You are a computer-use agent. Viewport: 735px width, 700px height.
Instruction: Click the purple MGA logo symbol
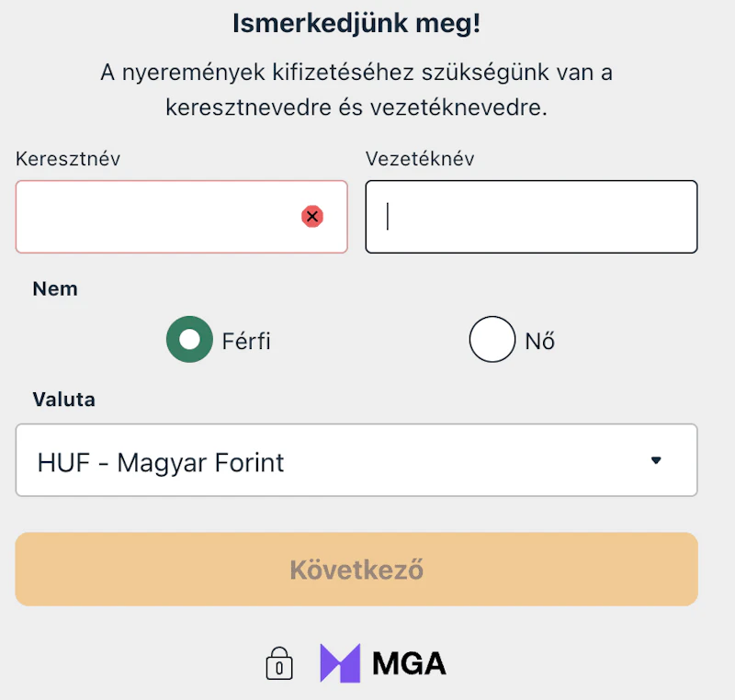(x=341, y=663)
